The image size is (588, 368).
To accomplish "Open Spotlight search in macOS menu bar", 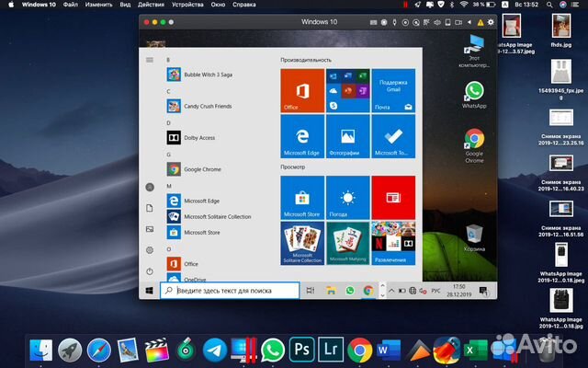I will 549,5.
